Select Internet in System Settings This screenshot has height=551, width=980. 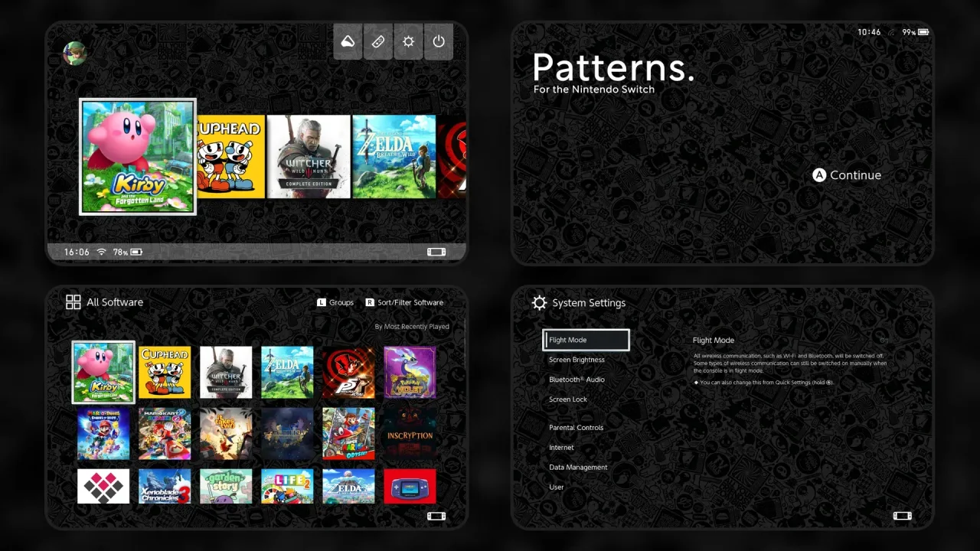[561, 448]
